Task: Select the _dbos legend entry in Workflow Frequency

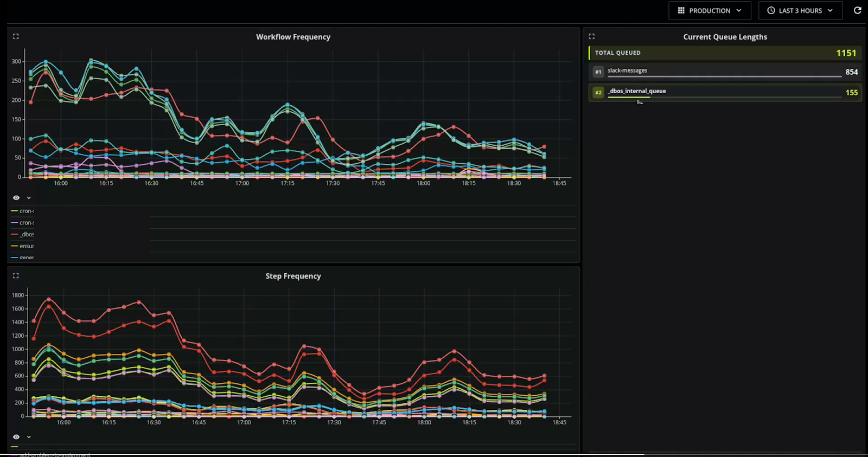Action: [x=22, y=234]
